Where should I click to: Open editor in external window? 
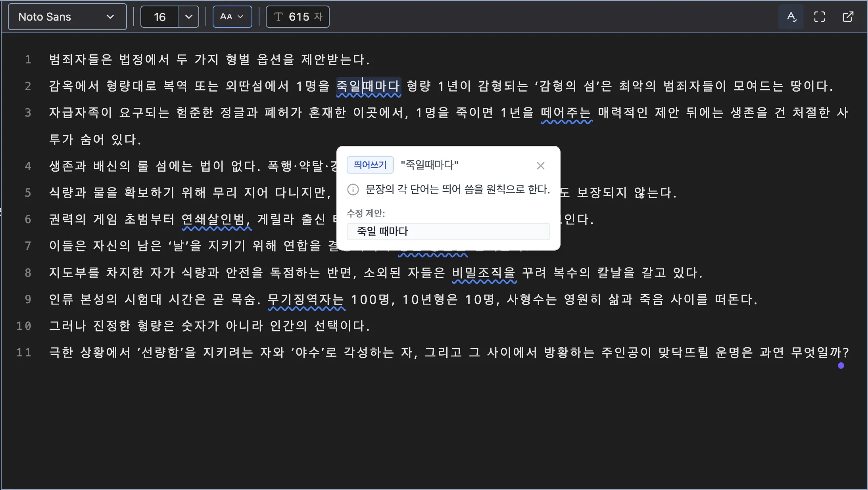coord(848,17)
